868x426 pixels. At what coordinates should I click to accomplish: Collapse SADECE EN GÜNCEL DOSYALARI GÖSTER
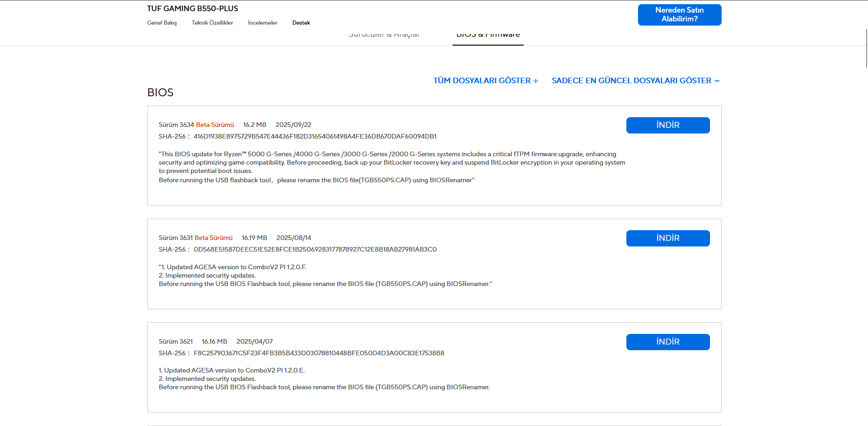[x=635, y=80]
